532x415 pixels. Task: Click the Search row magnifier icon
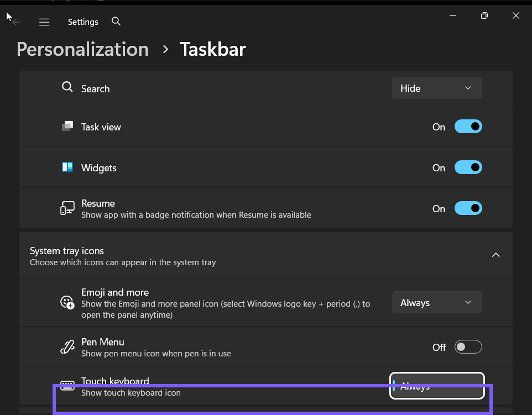67,87
